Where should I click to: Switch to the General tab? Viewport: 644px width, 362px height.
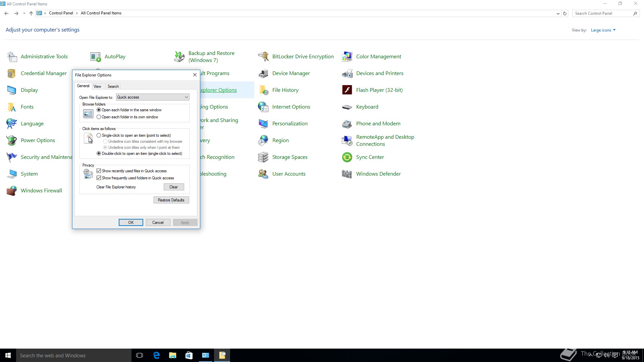pyautogui.click(x=83, y=86)
